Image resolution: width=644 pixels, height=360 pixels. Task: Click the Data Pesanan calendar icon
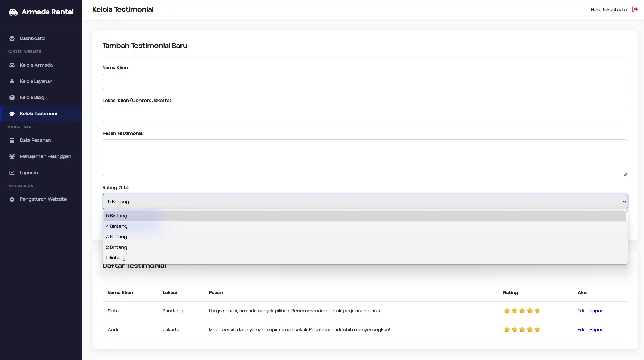(12, 140)
